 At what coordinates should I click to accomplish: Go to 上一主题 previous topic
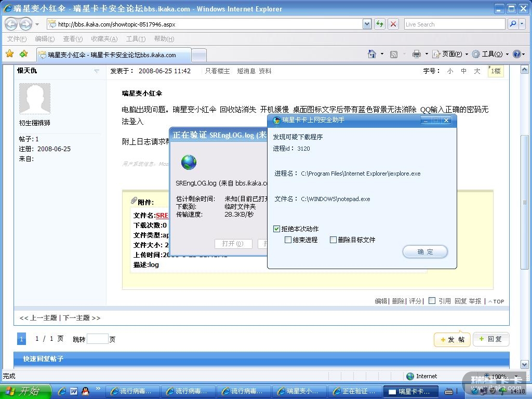pos(43,318)
